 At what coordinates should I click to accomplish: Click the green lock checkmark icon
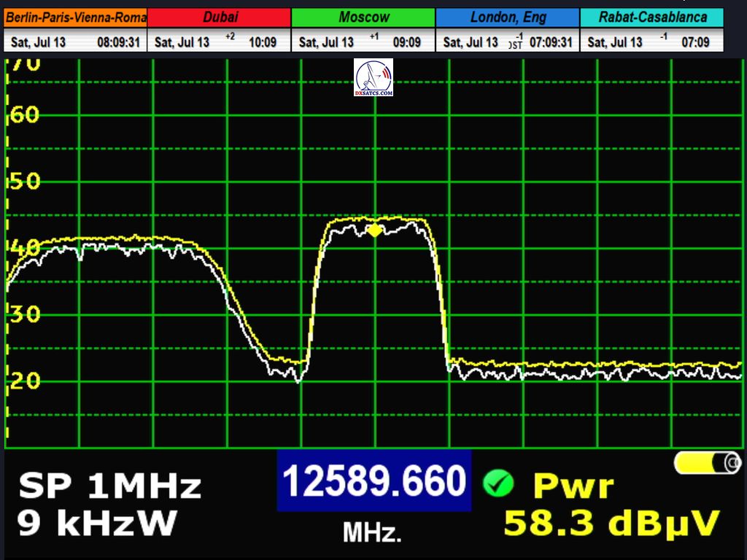tap(498, 483)
